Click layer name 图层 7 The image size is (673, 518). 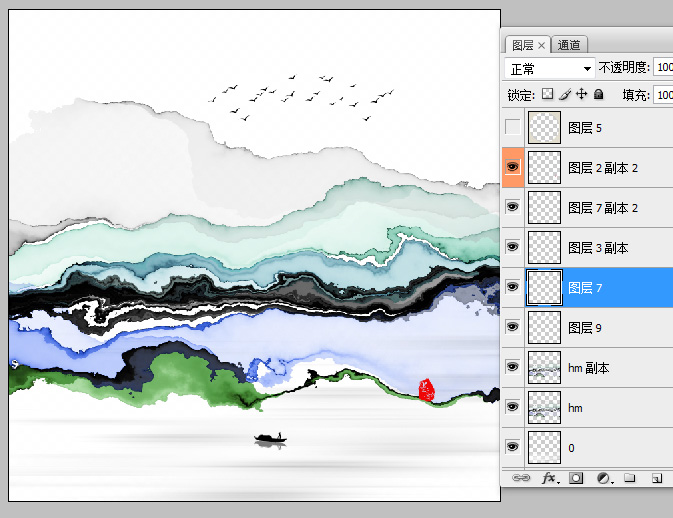pos(585,288)
